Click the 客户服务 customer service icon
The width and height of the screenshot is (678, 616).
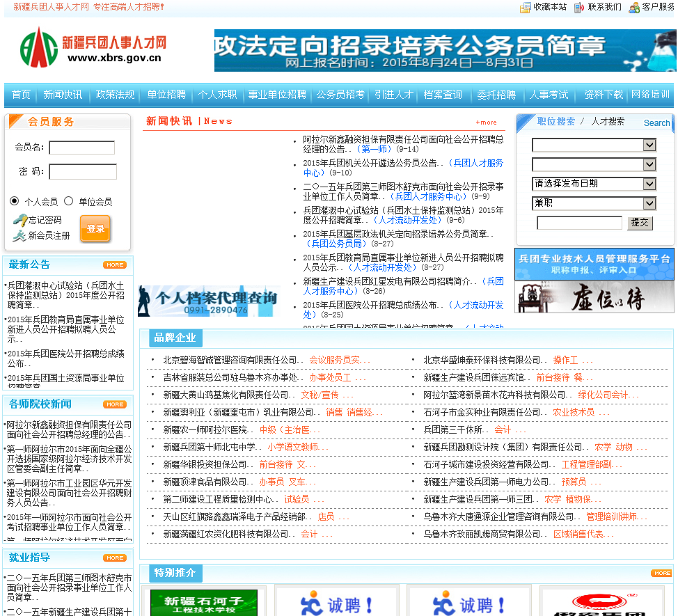point(634,8)
